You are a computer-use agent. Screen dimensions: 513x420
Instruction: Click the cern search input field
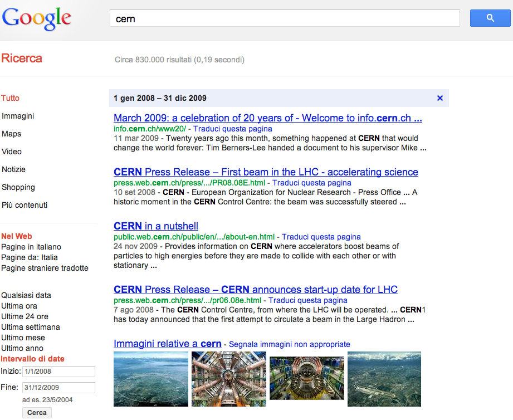point(285,18)
